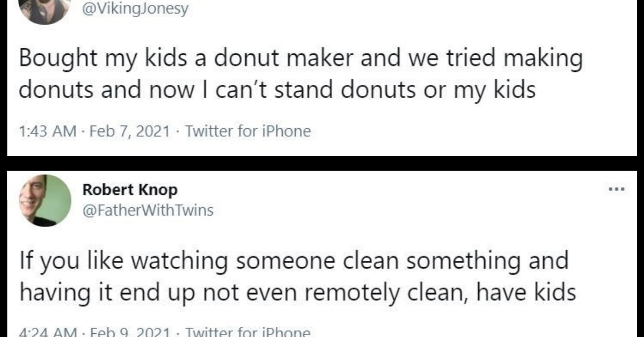Click the black divider bar between tweets

pos(322,163)
